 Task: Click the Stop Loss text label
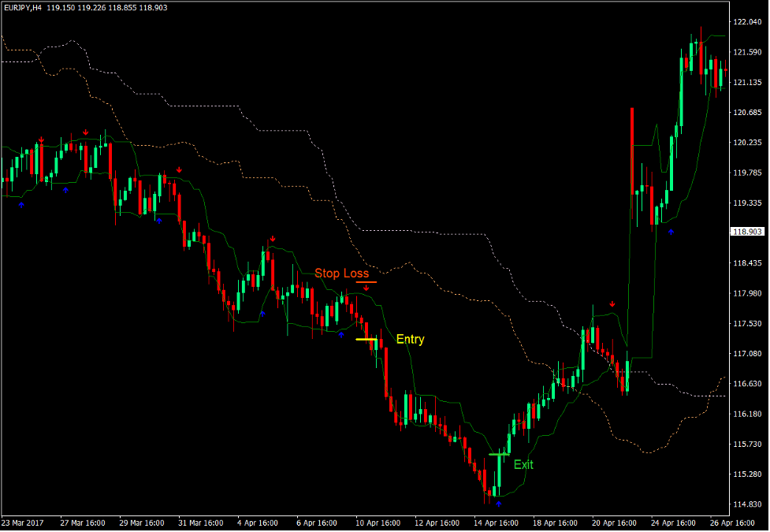(341, 273)
